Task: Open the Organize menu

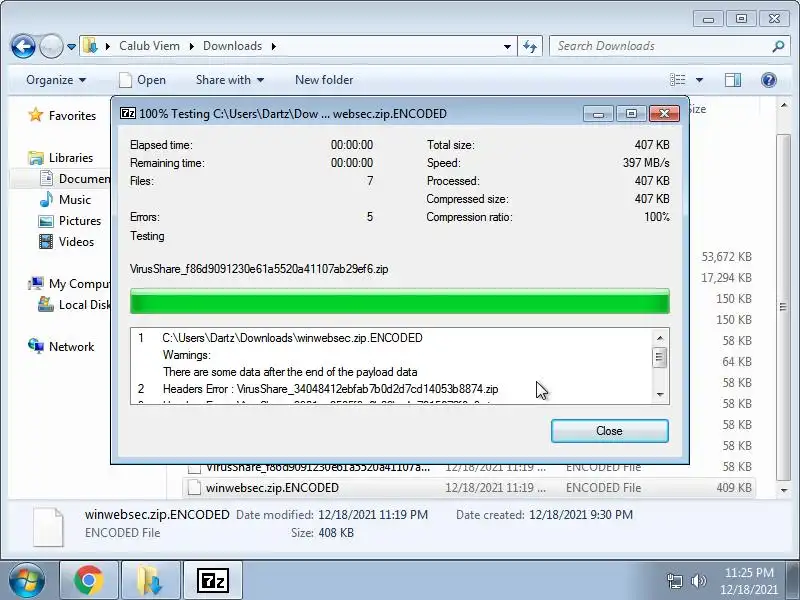Action: tap(56, 80)
